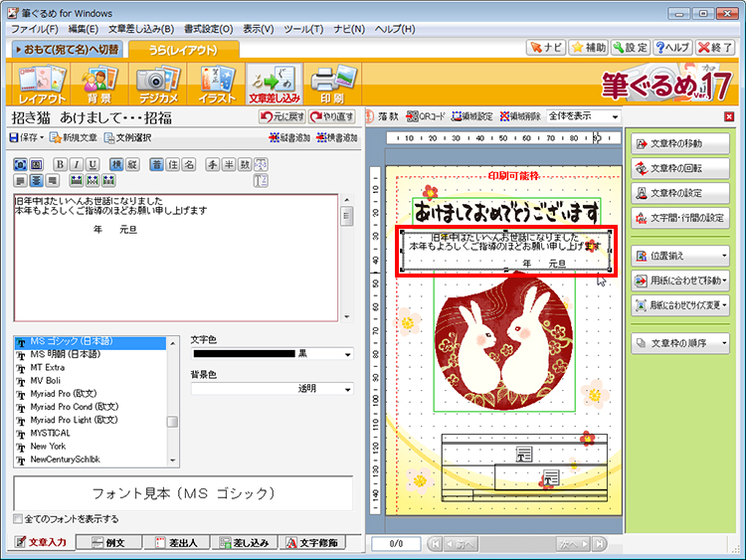The image size is (746, 560).
Task: Select 横 horizontal writing direction
Action: pos(116,165)
